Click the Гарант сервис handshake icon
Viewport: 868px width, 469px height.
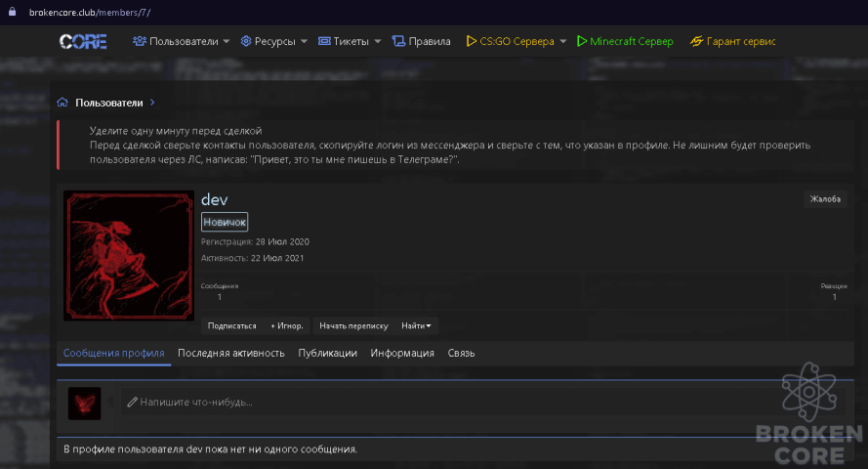(696, 41)
